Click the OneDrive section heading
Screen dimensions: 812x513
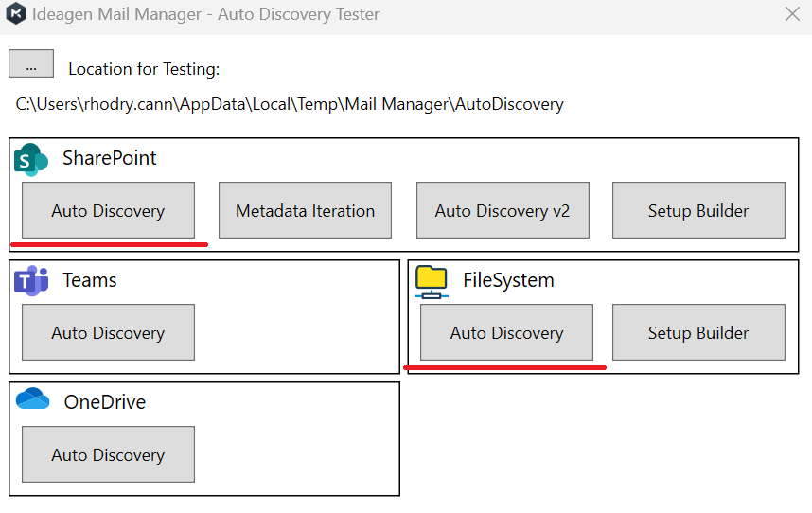(x=105, y=402)
